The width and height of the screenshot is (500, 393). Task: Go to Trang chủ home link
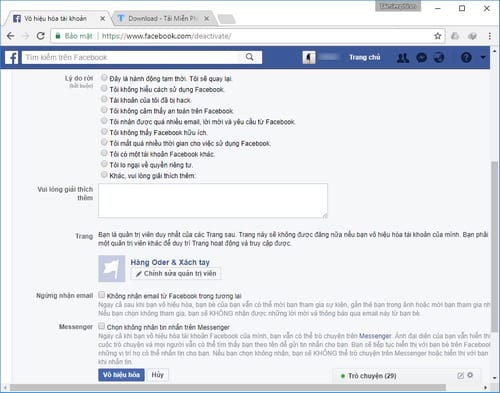pyautogui.click(x=365, y=57)
